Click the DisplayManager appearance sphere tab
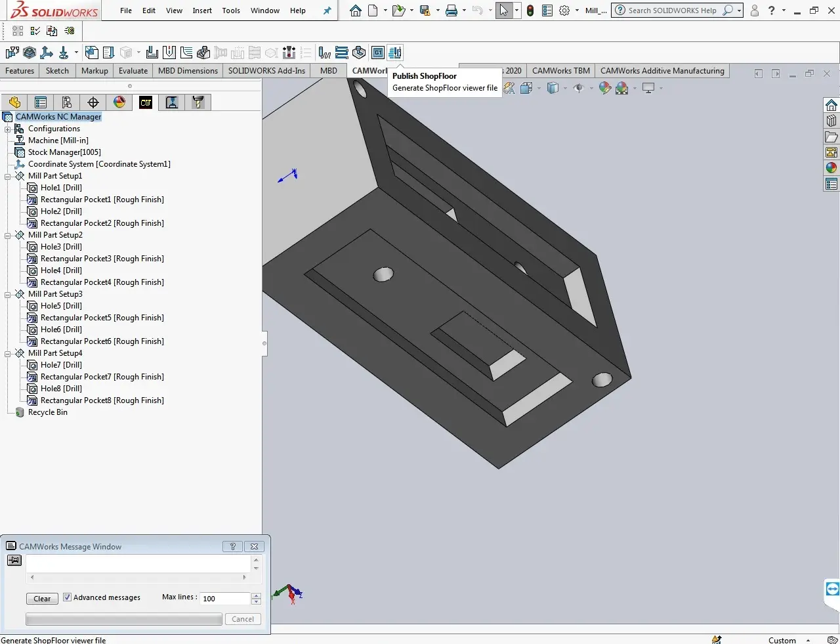840x644 pixels. click(x=119, y=102)
